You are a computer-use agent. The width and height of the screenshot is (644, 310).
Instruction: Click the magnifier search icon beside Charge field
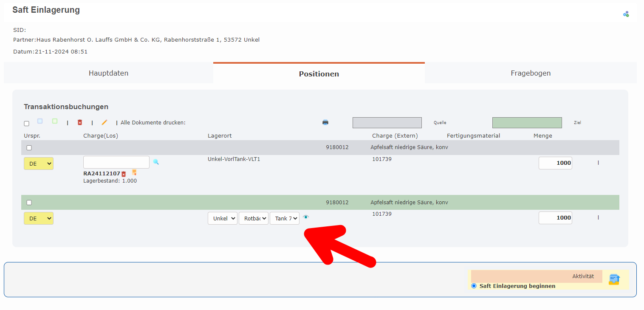156,162
